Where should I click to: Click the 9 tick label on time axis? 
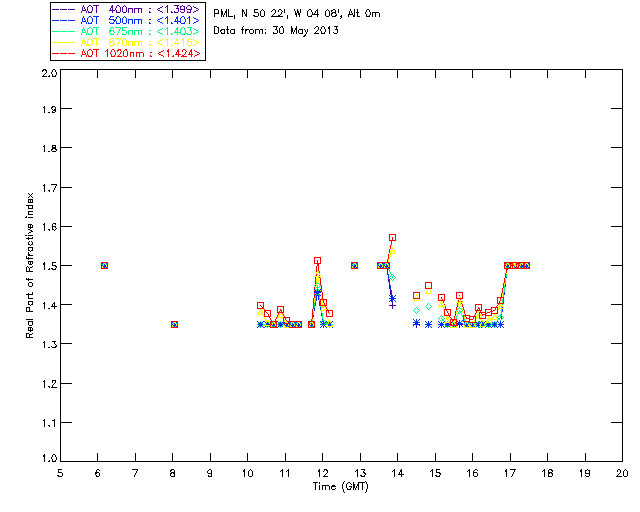point(210,473)
